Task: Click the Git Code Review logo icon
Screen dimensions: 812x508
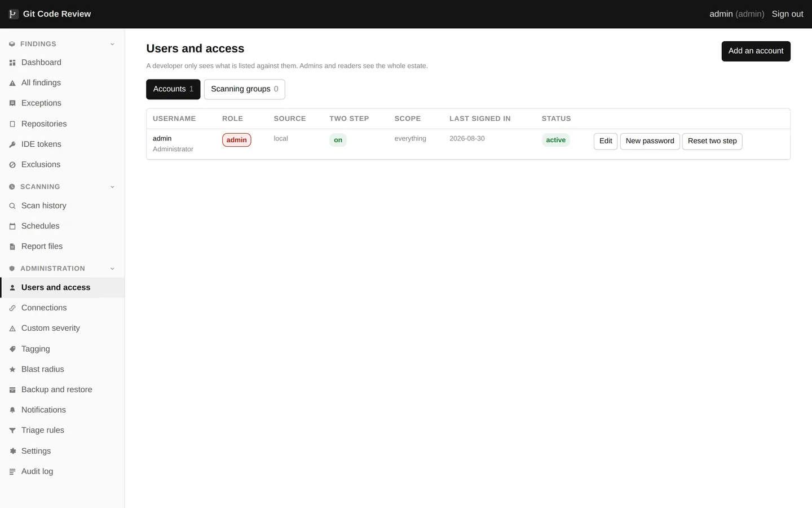Action: click(13, 14)
